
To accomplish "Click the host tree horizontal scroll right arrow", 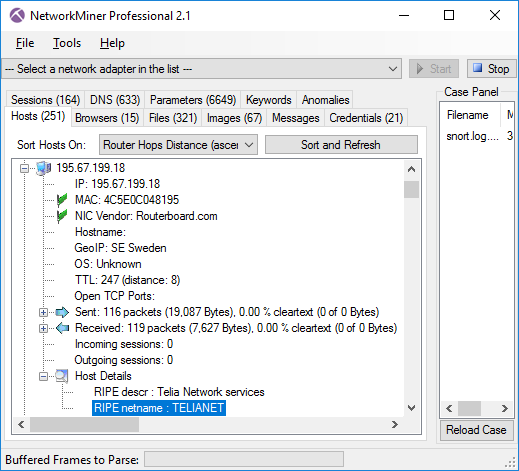I will [395, 424].
